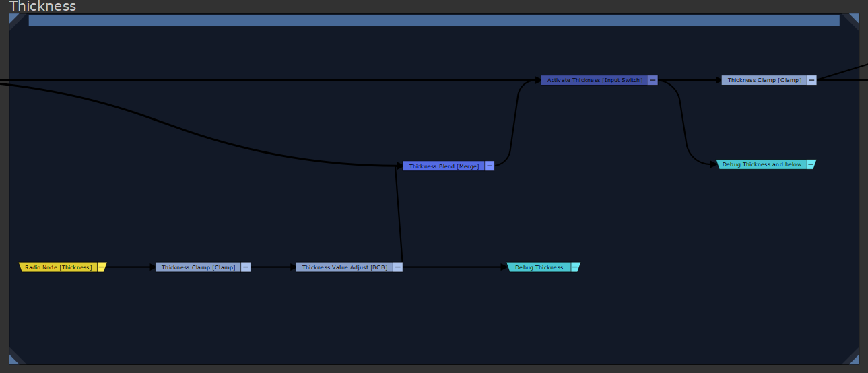868x373 pixels.
Task: Select the Activate Thickness [Input Switch] node
Action: (595, 80)
